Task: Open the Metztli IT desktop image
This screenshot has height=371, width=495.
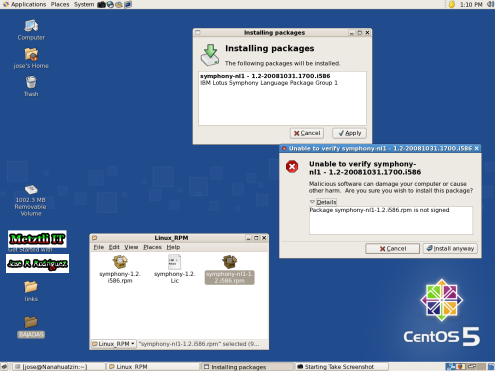Action: [37, 239]
